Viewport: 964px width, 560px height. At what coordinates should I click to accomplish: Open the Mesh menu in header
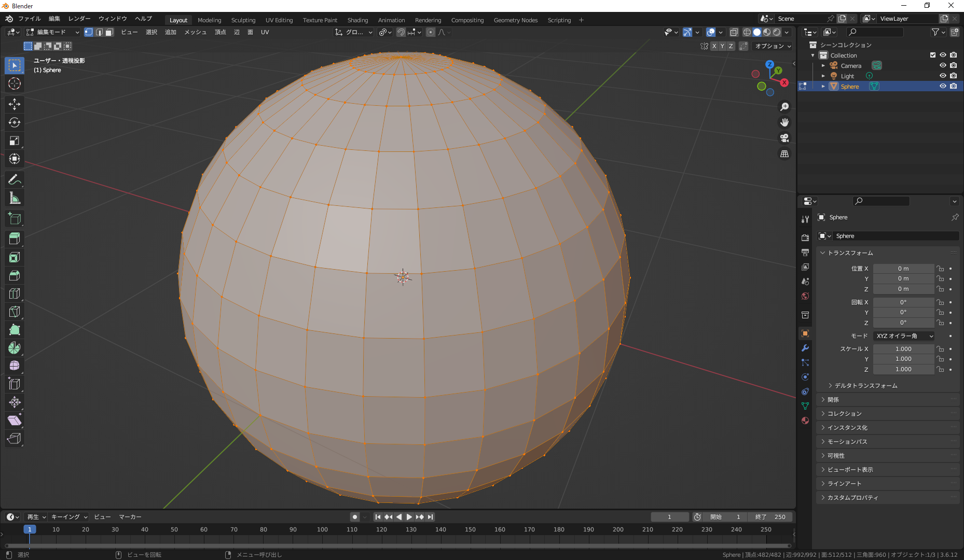[x=195, y=32]
